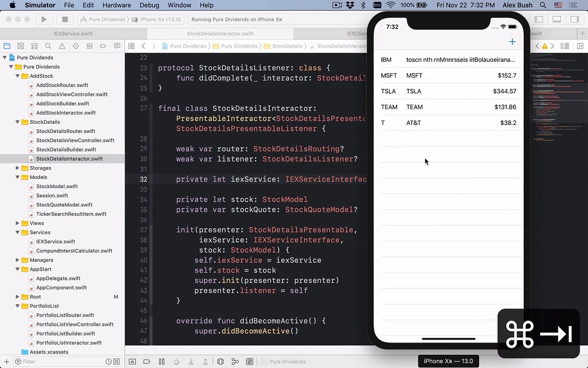
Task: Go back in editor history
Action: point(143,46)
